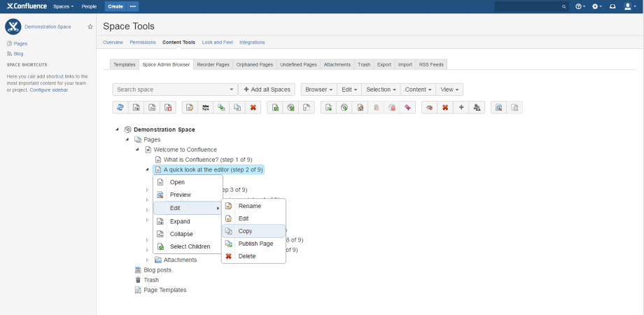Click the plus icon in the toolbar
The image size is (644, 315).
461,107
